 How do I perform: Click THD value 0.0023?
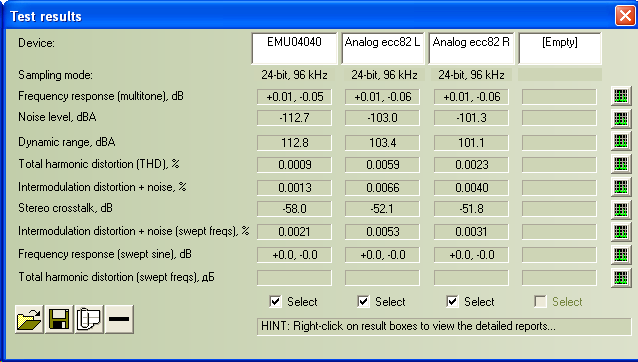tap(471, 165)
